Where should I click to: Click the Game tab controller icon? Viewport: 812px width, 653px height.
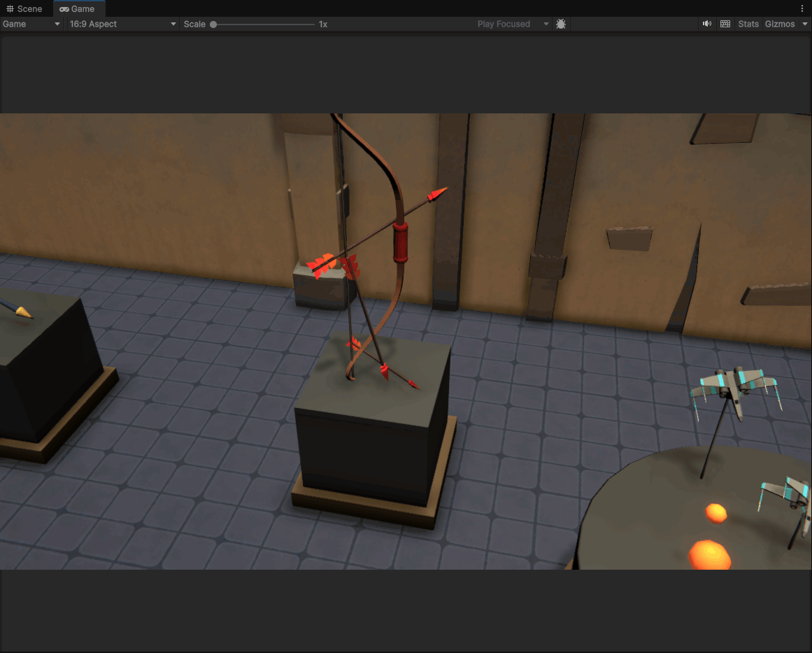click(64, 9)
